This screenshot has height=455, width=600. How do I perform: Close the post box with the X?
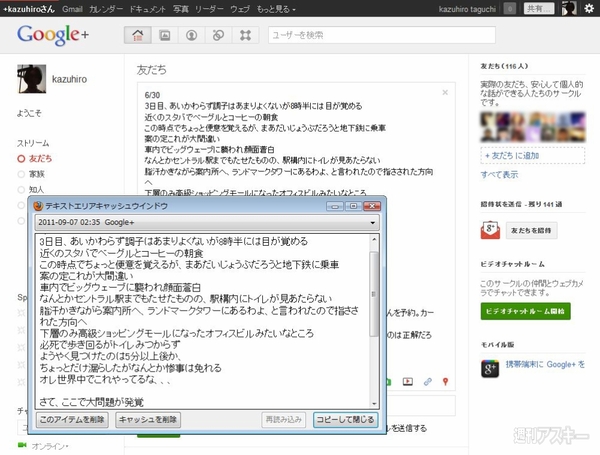pos(445,92)
